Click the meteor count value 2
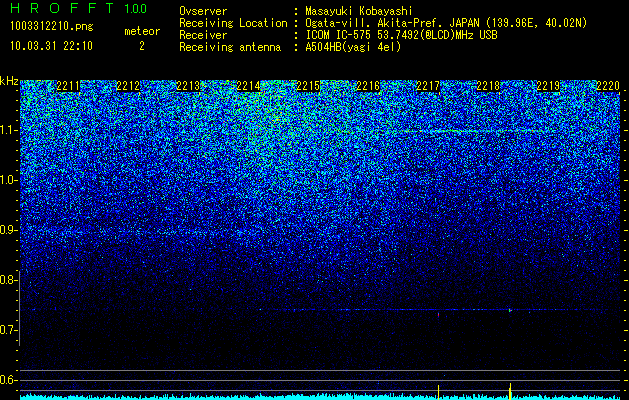This screenshot has height=400, width=629. (142, 46)
